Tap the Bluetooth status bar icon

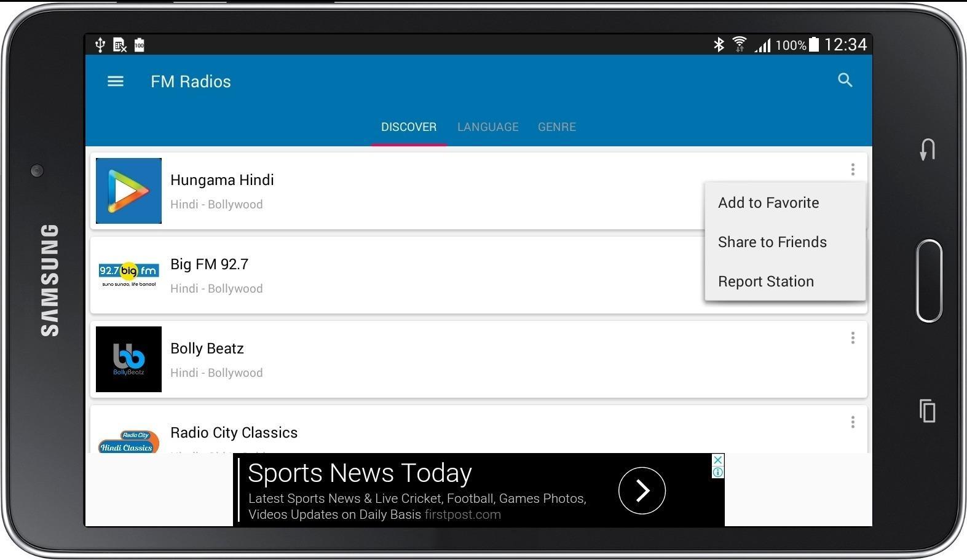pos(719,44)
